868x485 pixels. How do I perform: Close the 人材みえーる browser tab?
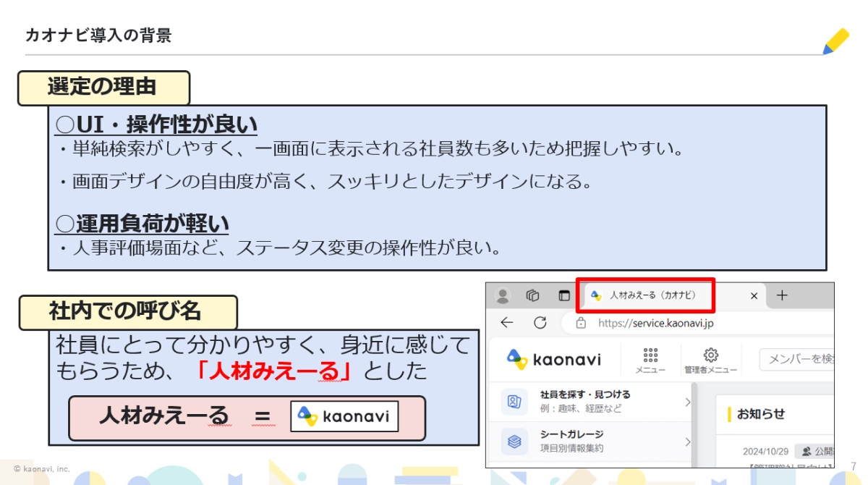[753, 295]
